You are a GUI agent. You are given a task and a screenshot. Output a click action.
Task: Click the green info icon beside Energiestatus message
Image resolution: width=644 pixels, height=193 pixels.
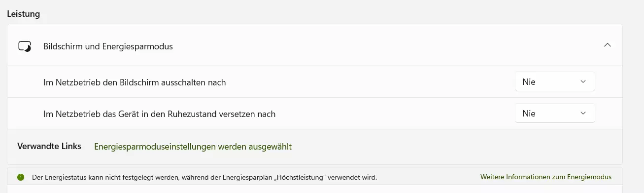[x=21, y=177]
